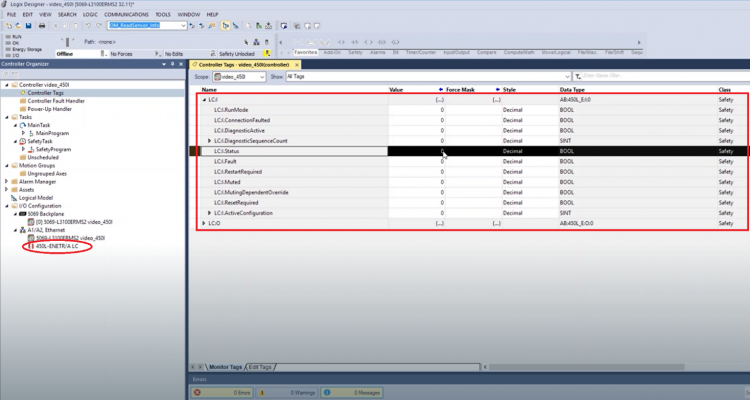Select Controller Fault Handler in tree
This screenshot has height=400, width=750.
click(x=55, y=101)
